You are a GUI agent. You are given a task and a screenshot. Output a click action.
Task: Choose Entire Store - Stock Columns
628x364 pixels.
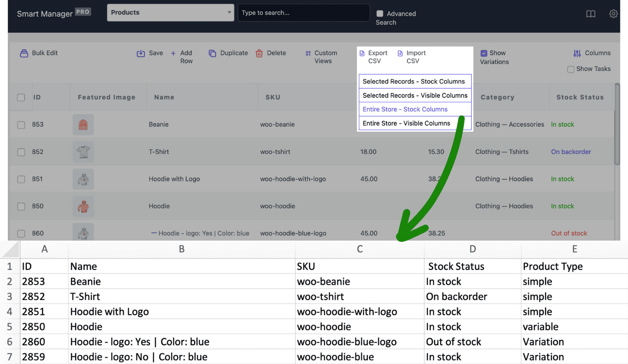[405, 109]
